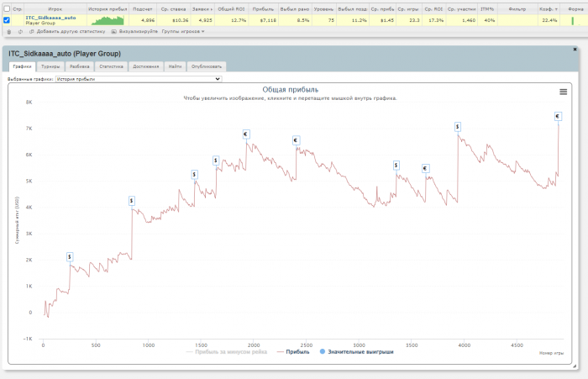Click the 17.3% average ROI cell
This screenshot has width=588, height=379.
point(436,20)
